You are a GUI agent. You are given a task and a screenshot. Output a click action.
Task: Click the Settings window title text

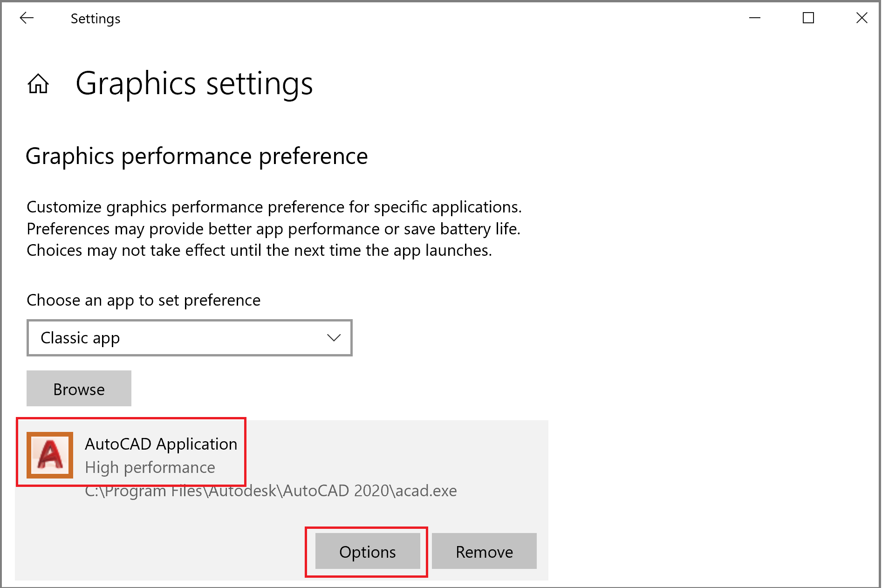pos(96,19)
